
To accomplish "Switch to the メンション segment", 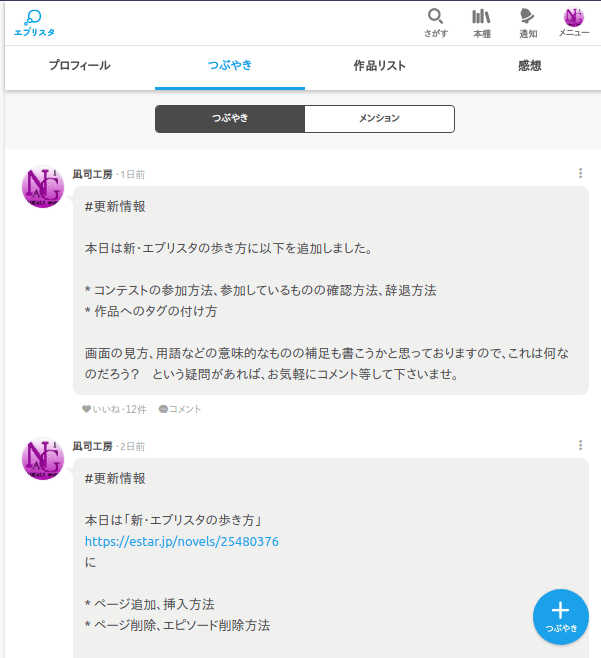I will (x=379, y=119).
